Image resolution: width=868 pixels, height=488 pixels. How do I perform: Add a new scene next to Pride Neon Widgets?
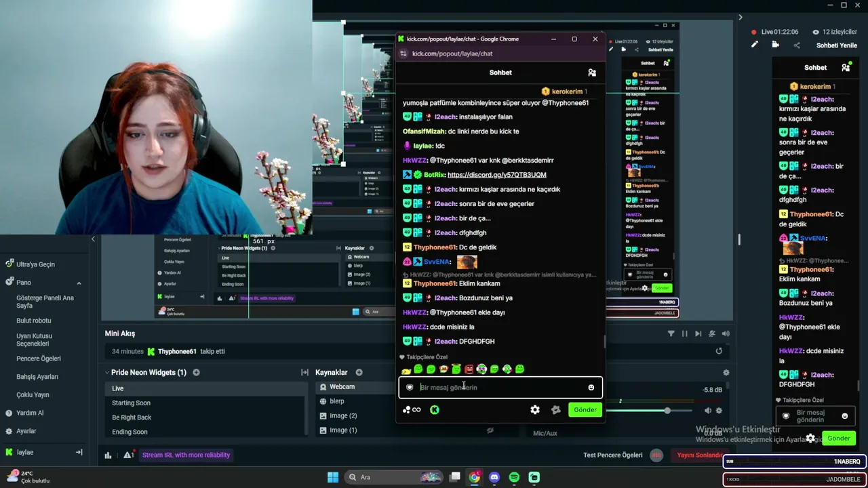[196, 372]
